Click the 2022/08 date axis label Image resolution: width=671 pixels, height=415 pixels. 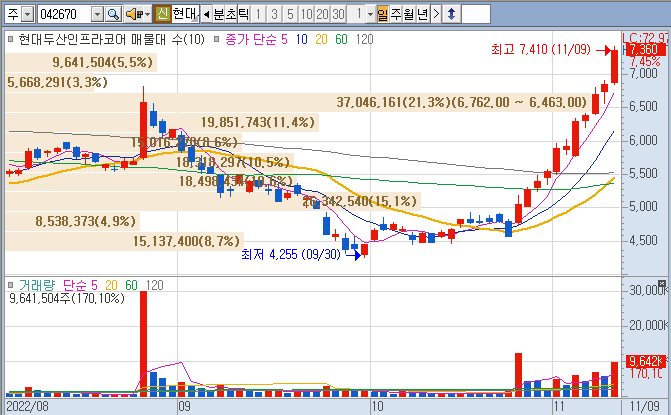tap(28, 406)
